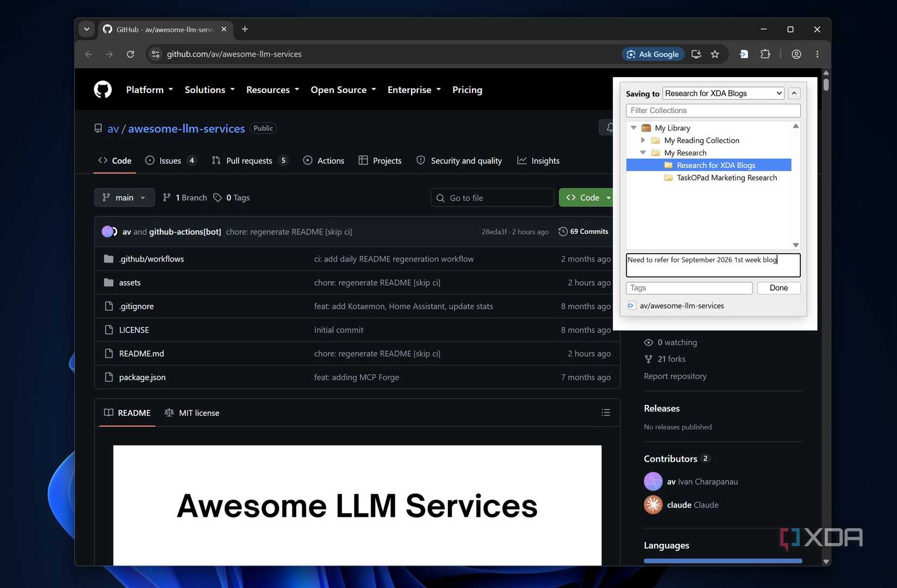Switch to the Issues tab
The image size is (897, 588).
(171, 161)
